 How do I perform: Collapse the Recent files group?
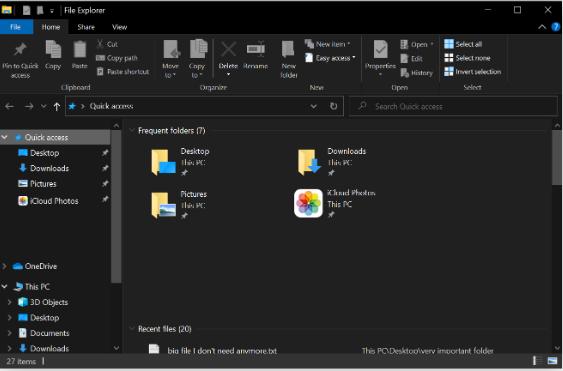point(132,329)
